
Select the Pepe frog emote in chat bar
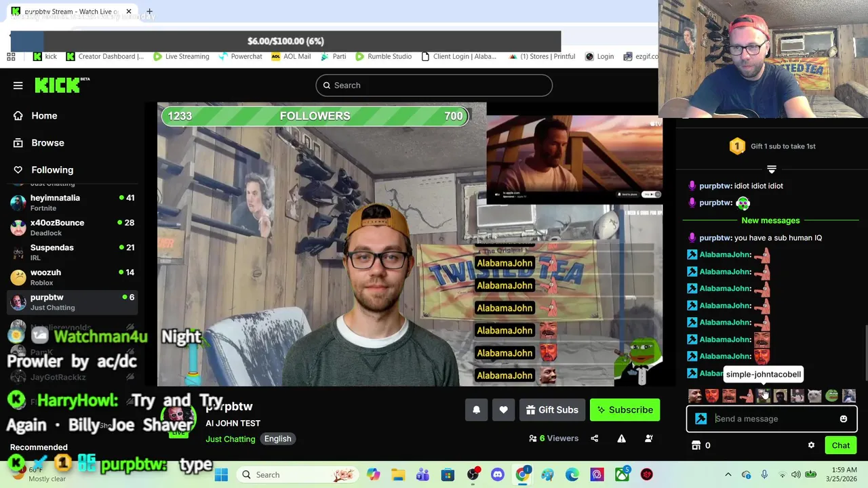pyautogui.click(x=832, y=396)
